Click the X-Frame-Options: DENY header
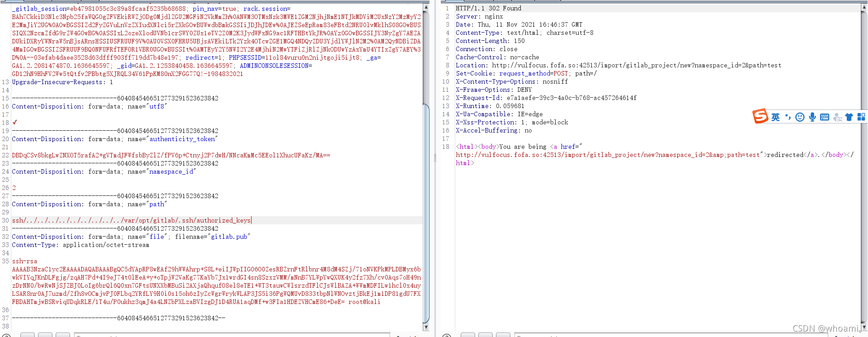 494,90
